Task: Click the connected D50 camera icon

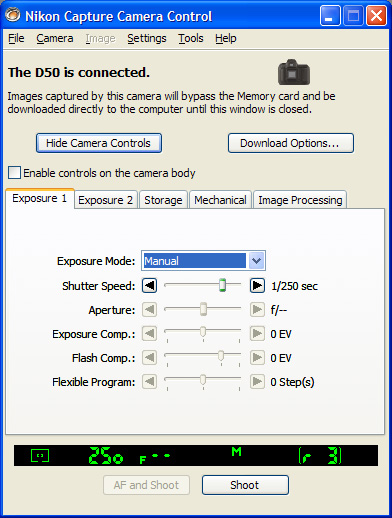Action: [294, 72]
